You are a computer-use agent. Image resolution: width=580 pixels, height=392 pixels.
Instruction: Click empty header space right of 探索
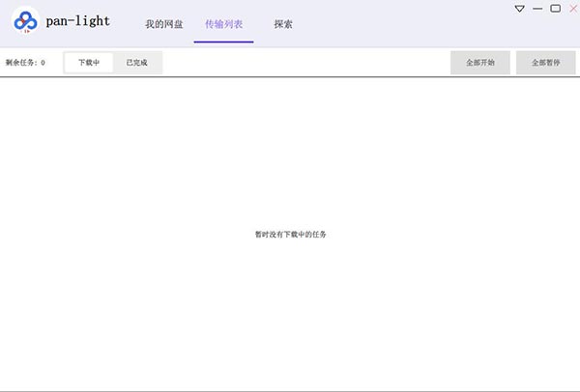(x=406, y=23)
